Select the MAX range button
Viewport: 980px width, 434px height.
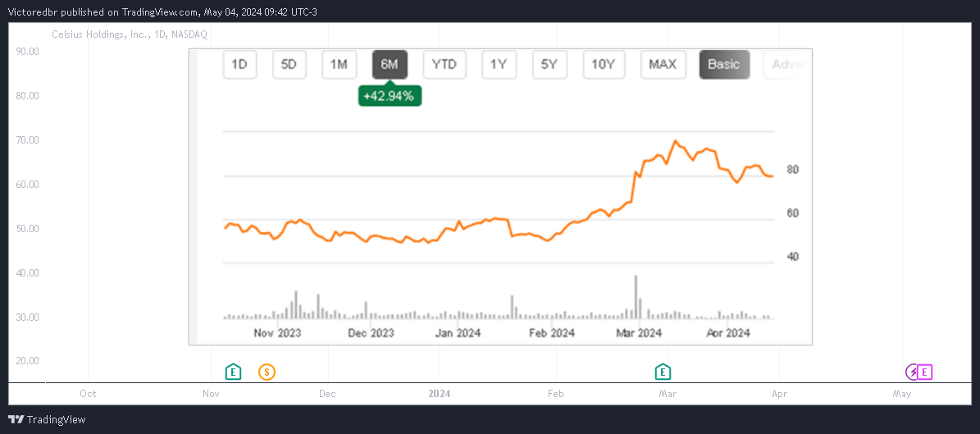pyautogui.click(x=663, y=65)
